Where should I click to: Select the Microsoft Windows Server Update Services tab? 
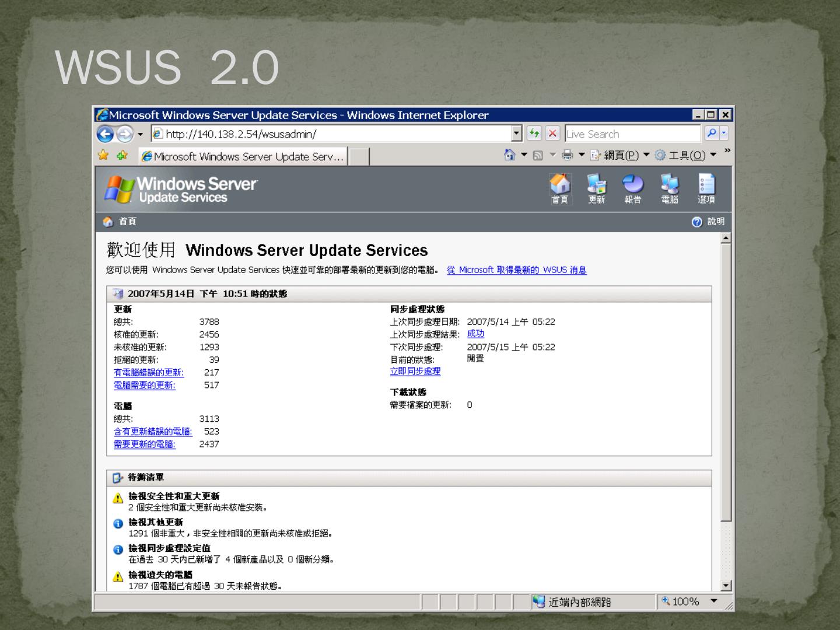[x=243, y=156]
